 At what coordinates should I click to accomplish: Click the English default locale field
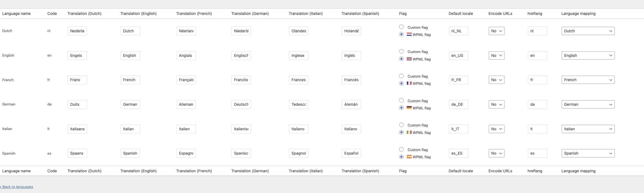click(458, 55)
